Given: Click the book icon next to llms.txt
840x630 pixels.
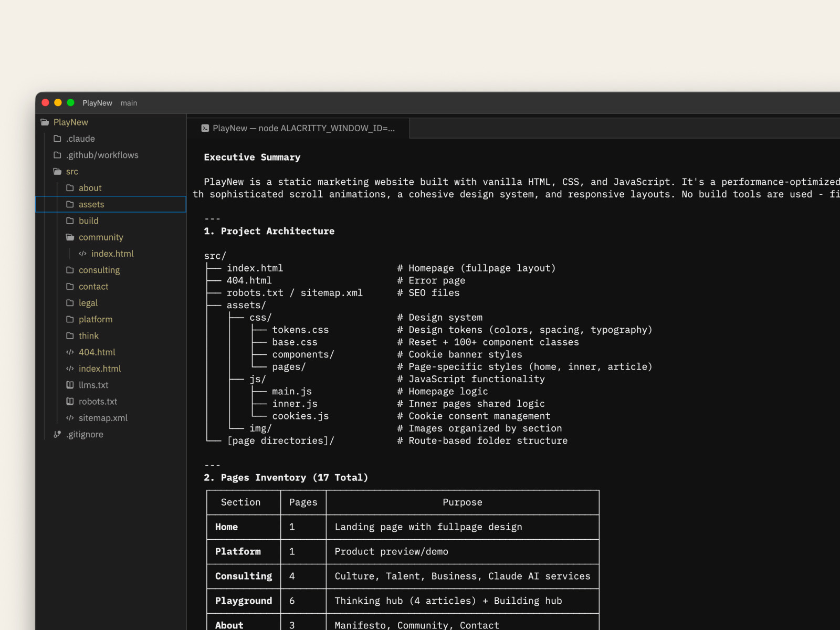Looking at the screenshot, I should [70, 385].
